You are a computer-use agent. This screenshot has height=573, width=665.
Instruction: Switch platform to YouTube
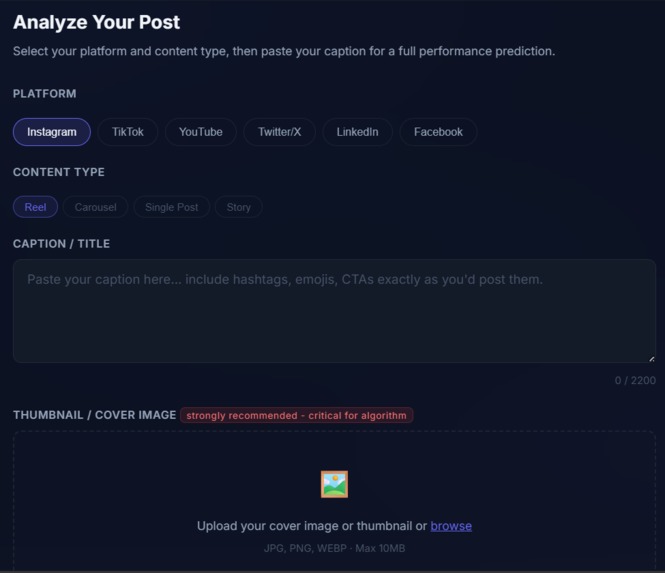coord(201,132)
